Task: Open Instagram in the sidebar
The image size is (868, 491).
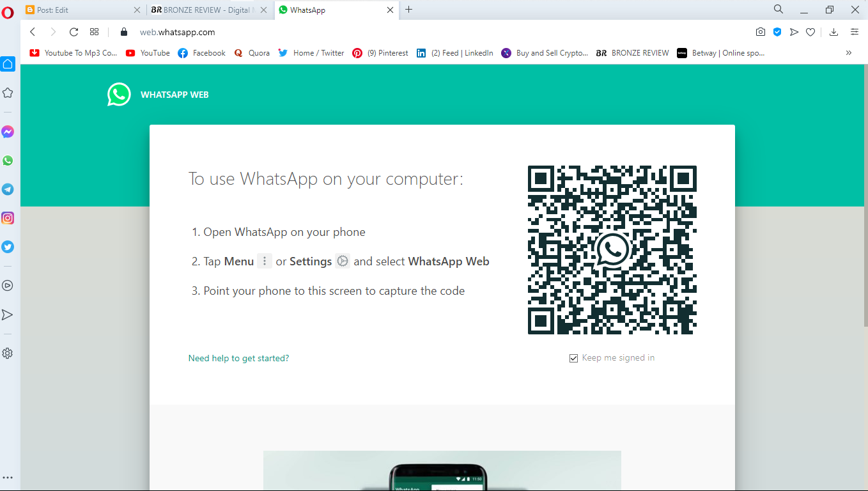Action: 8,218
